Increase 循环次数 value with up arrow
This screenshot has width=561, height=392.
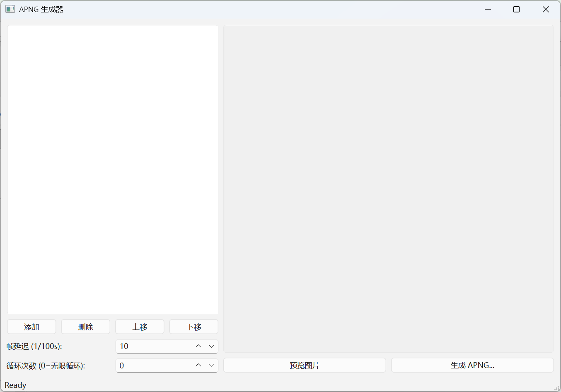tap(198, 365)
